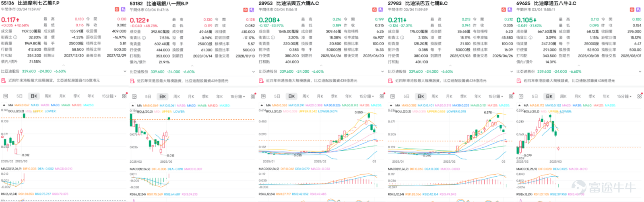Image resolution: width=644 pixels, height=202 pixels.
Task: Click the Hong Kong flag icon for 53182
Action: tap(246, 10)
